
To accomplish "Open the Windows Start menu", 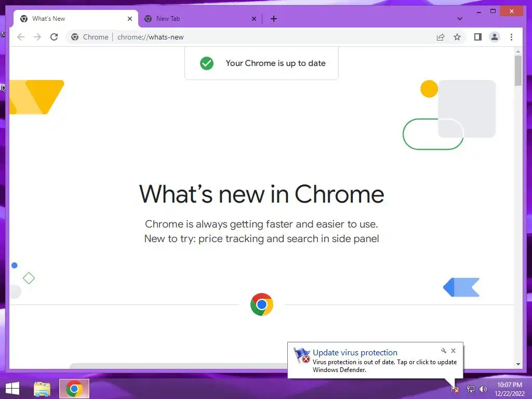I will click(12, 389).
